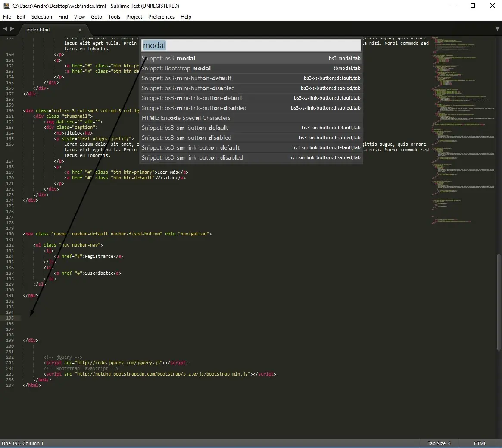Select Snippet: bs3-mini-button-default
This screenshot has height=448, width=502.
tap(251, 78)
